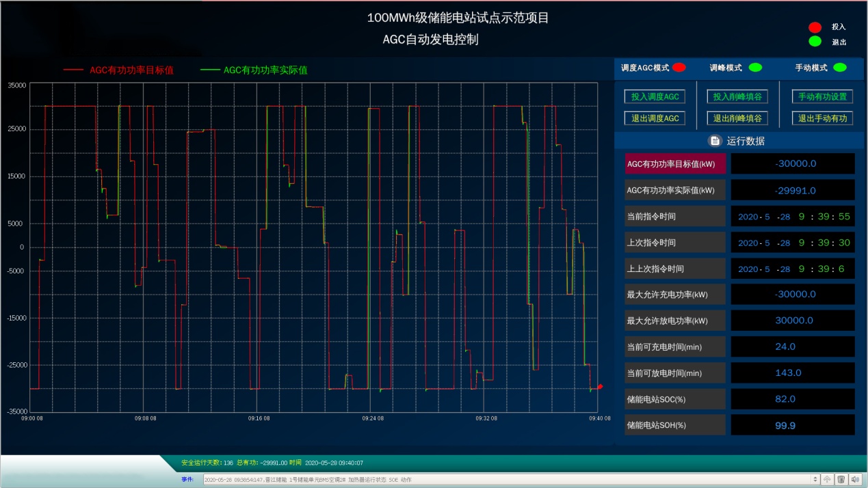The width and height of the screenshot is (868, 488).
Task: Click the 投入削峰填谷 button
Action: (737, 97)
